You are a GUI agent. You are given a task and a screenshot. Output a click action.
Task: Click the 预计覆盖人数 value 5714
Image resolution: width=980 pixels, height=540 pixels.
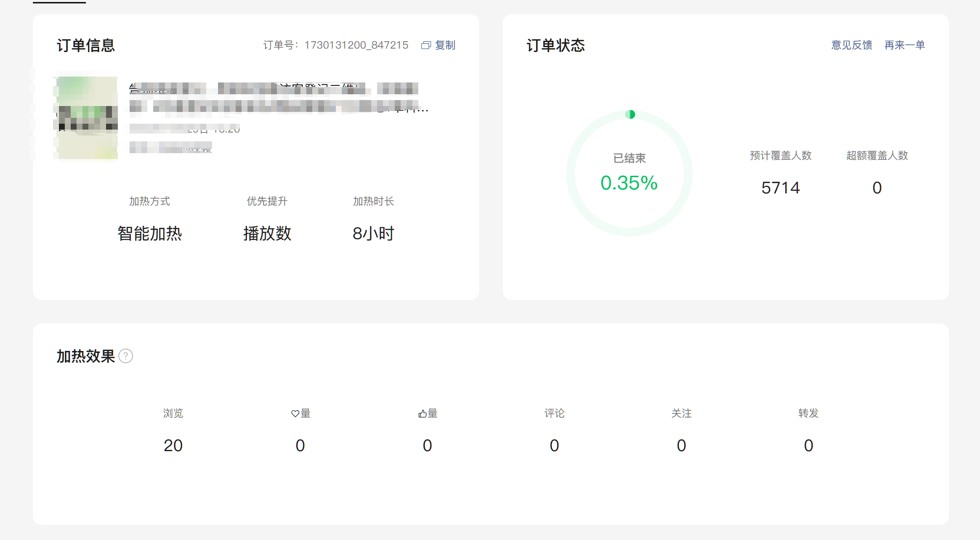(780, 188)
